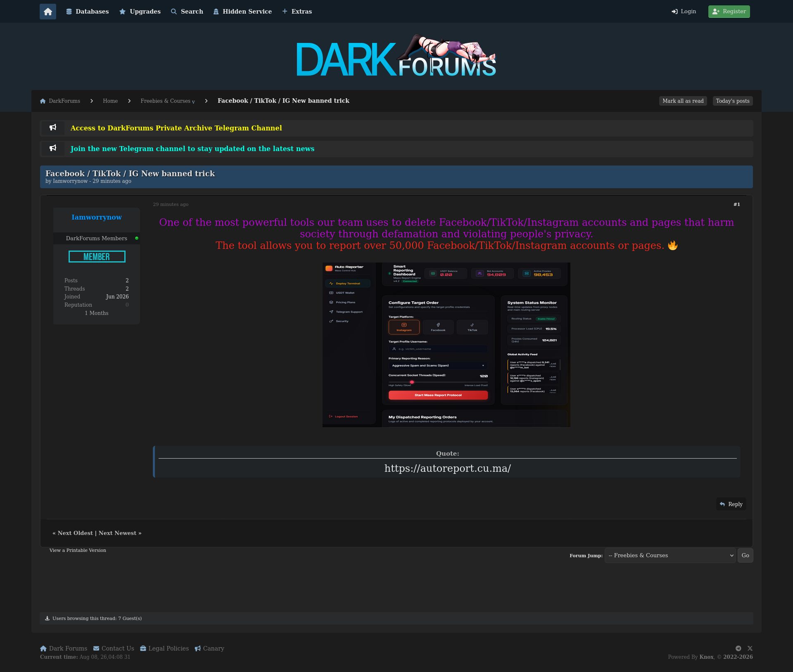This screenshot has width=793, height=672.
Task: Click the "DarkForums Members" group label
Action: pyautogui.click(x=97, y=239)
